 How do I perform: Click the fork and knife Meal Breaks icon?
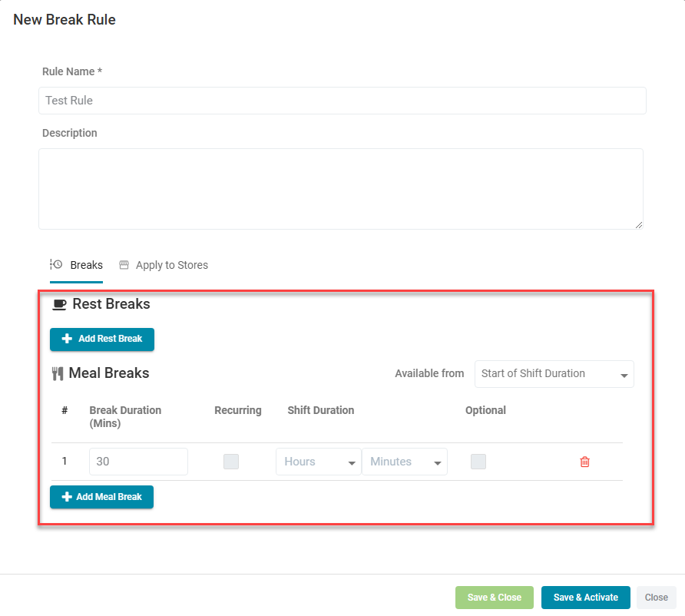click(58, 374)
